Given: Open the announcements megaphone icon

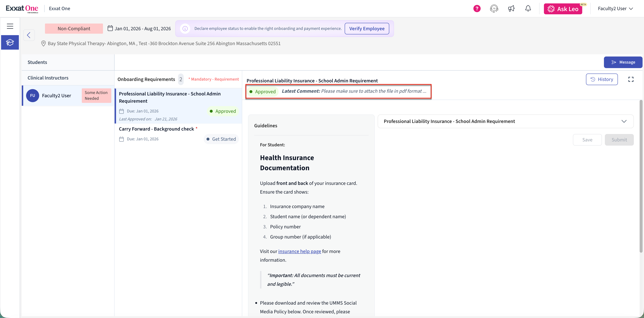Looking at the screenshot, I should click(x=511, y=9).
